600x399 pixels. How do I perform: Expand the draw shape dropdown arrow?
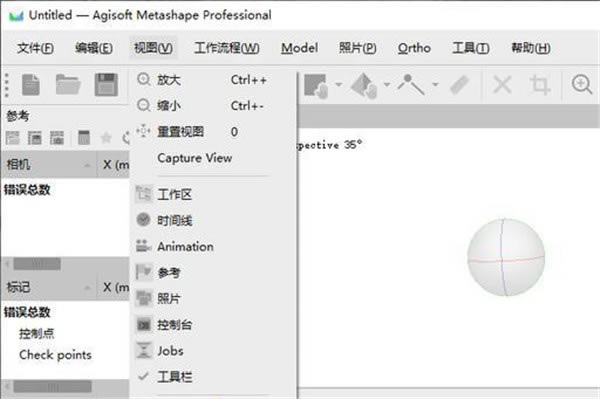435,85
